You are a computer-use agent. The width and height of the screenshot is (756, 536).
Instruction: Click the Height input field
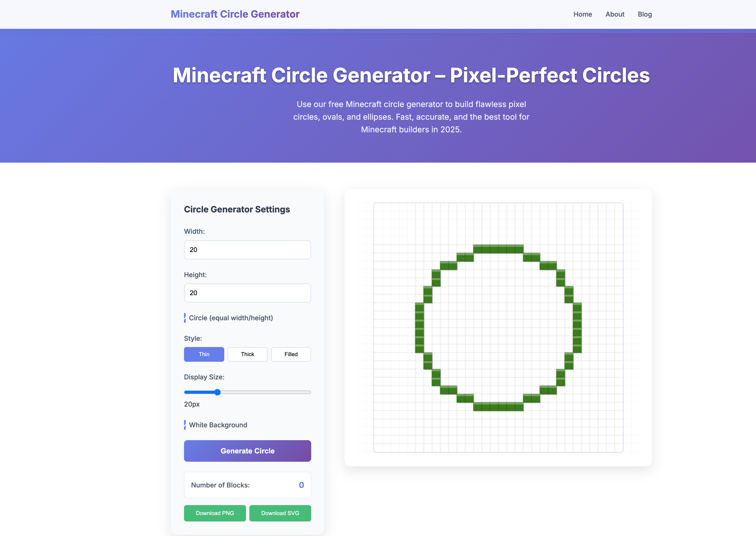click(247, 293)
